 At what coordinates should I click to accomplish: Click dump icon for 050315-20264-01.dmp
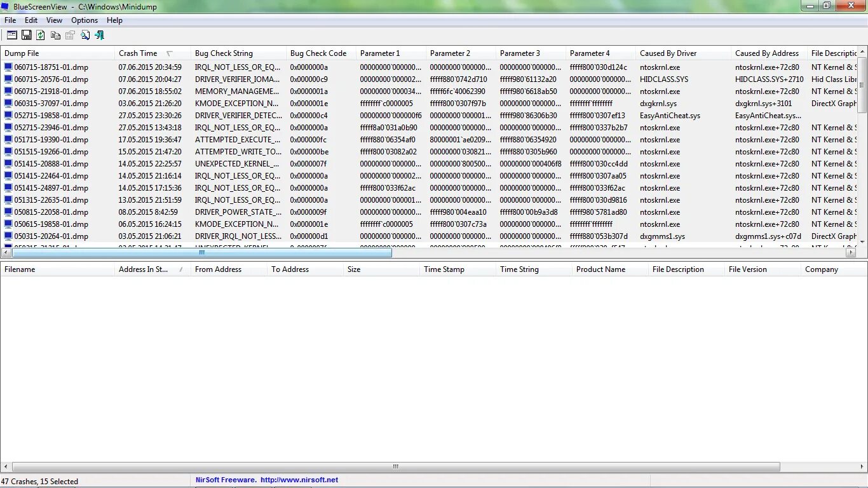click(8, 236)
